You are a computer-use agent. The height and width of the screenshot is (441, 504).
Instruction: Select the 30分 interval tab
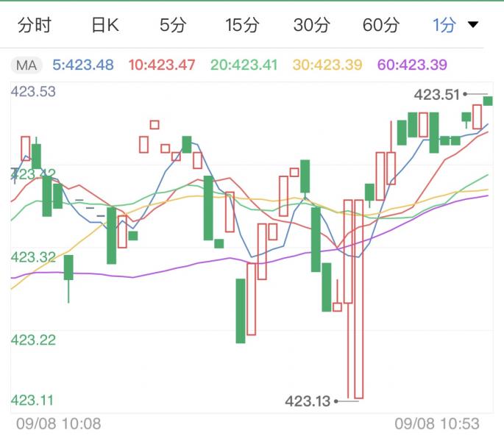coord(311,26)
